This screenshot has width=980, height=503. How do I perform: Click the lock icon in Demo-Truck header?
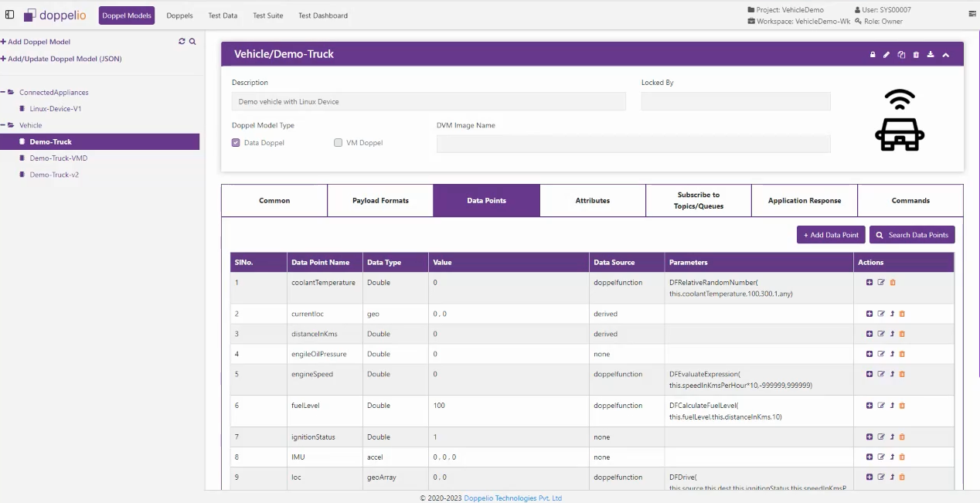point(873,55)
